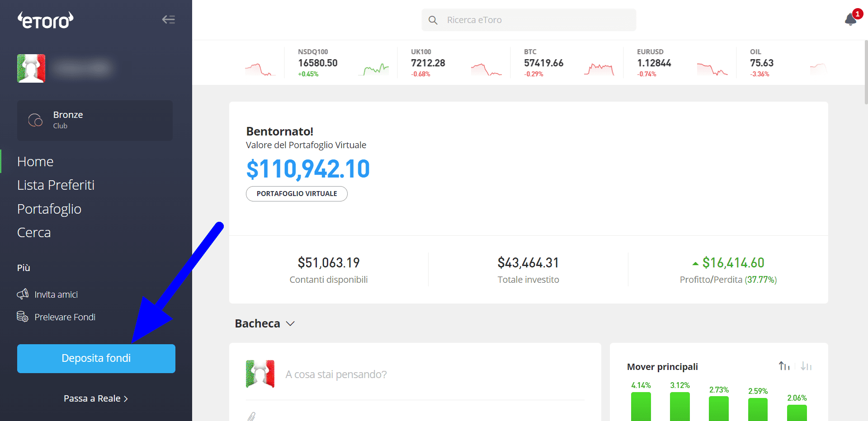Open the Home menu item
This screenshot has width=868, height=421.
(x=35, y=161)
